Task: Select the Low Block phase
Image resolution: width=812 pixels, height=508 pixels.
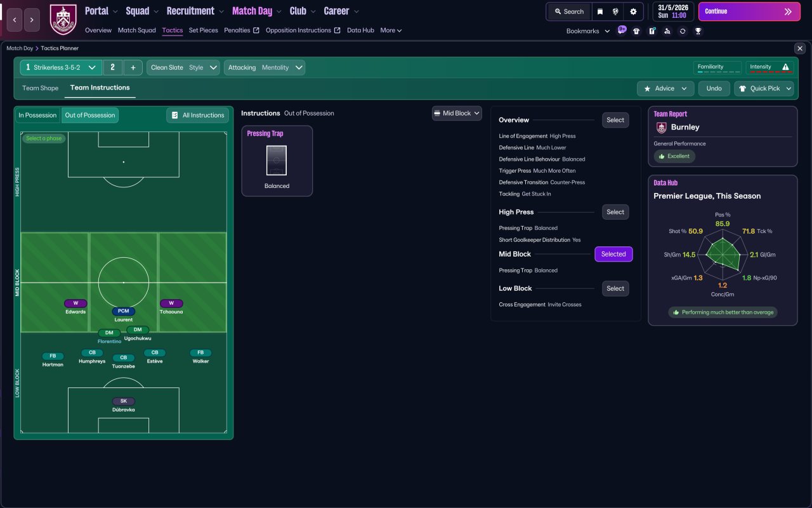Action: coord(615,288)
